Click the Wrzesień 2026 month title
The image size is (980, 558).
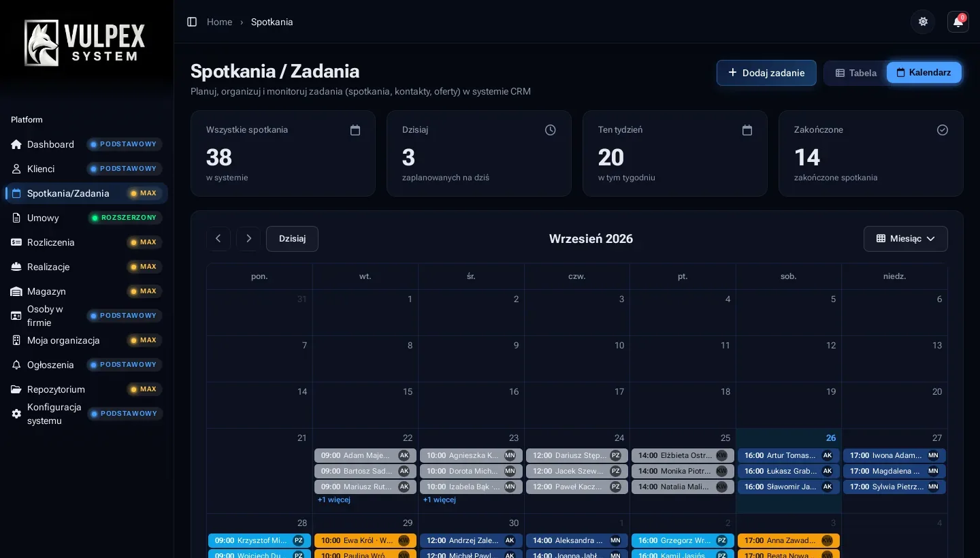(591, 239)
